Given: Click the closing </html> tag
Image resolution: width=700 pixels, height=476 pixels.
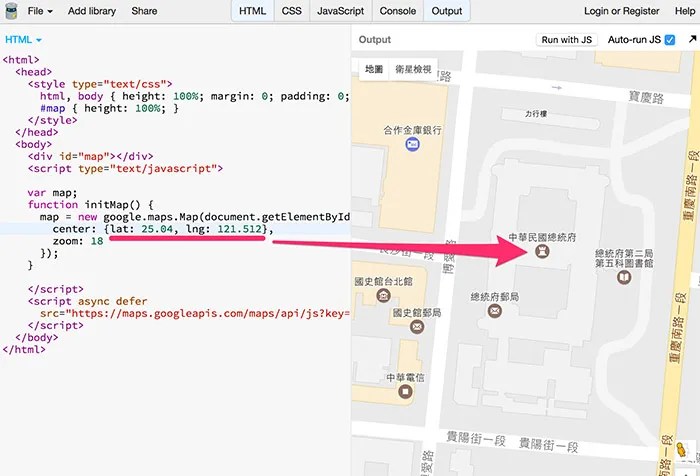Looking at the screenshot, I should (x=24, y=350).
